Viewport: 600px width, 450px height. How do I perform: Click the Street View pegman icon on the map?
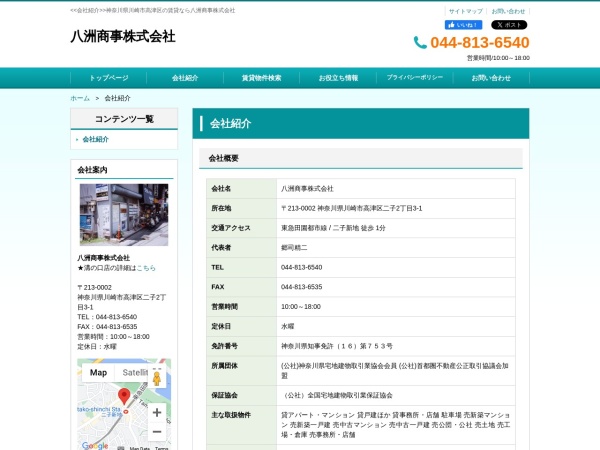pos(157,377)
